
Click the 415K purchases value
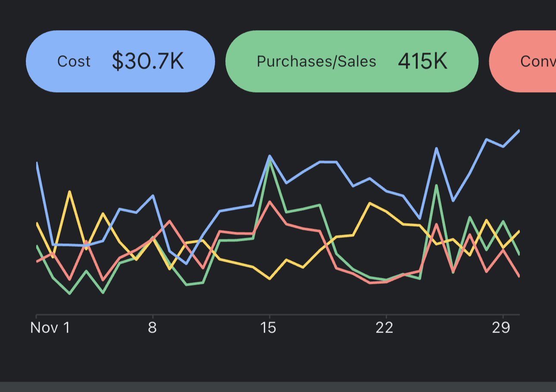(423, 61)
